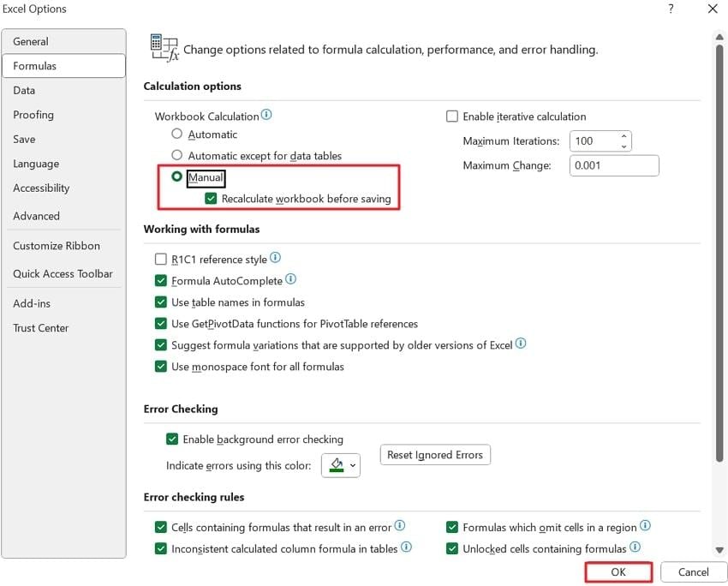Toggle Use monospace font for all formulas
The image size is (728, 586).
click(x=161, y=367)
